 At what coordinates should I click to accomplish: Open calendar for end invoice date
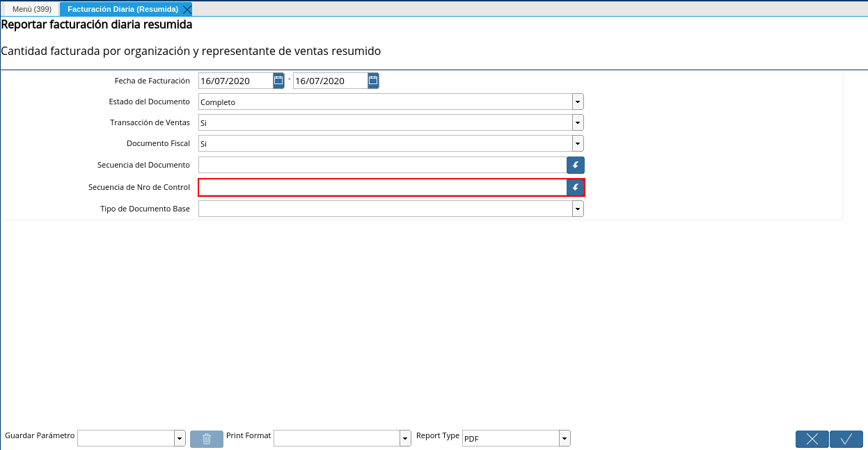(x=373, y=81)
